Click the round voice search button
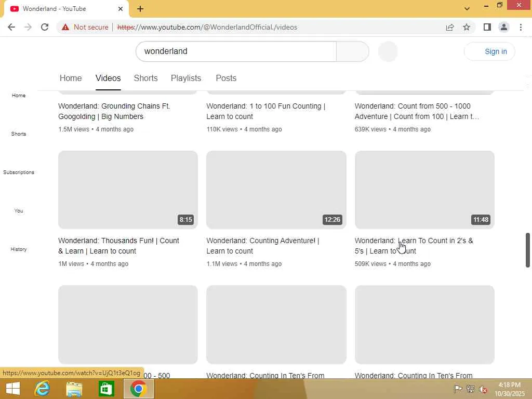This screenshot has height=399, width=532. pyautogui.click(x=388, y=51)
